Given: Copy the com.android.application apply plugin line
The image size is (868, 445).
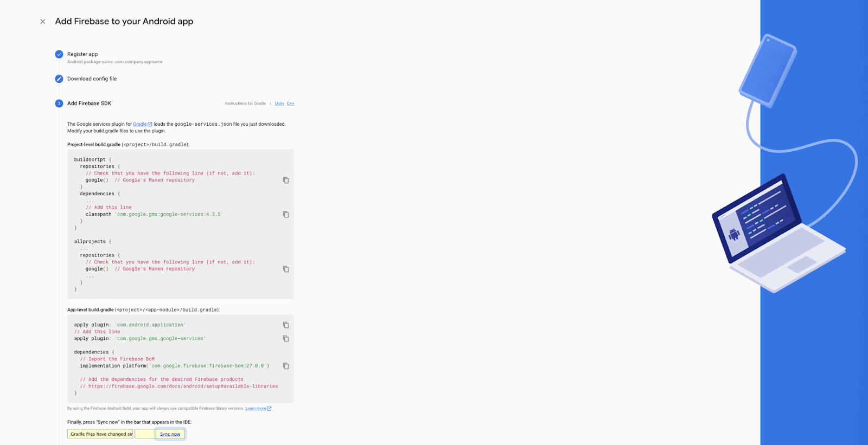Looking at the screenshot, I should click(x=286, y=325).
